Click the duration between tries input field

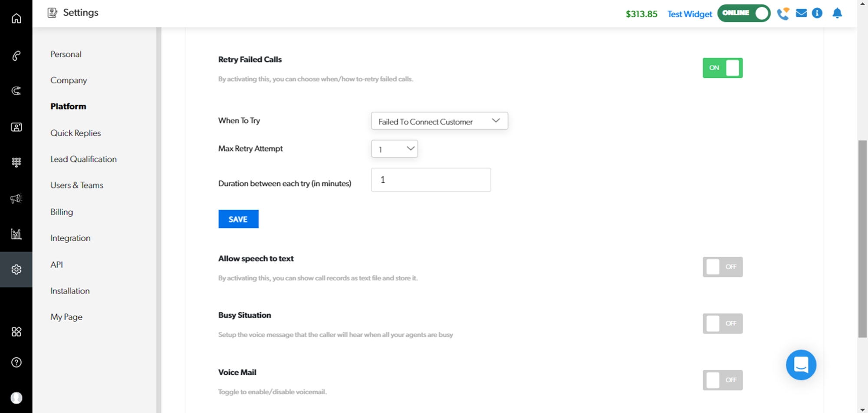click(431, 180)
